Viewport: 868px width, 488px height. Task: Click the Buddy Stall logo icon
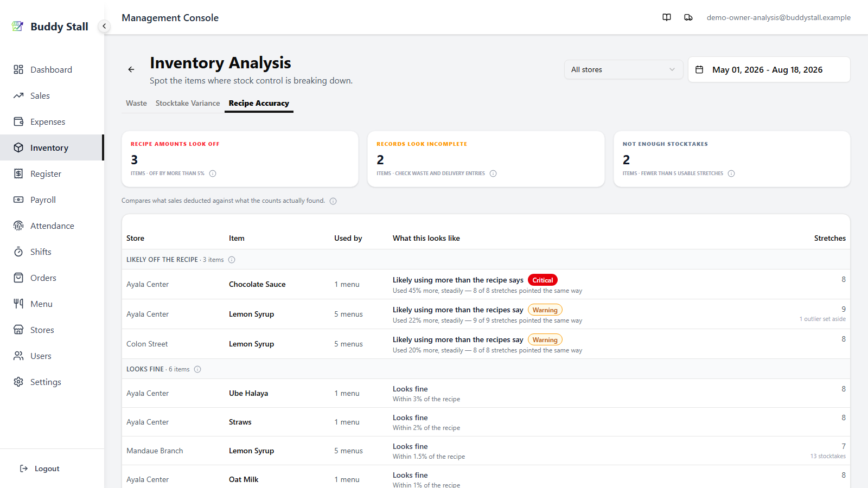(x=18, y=26)
